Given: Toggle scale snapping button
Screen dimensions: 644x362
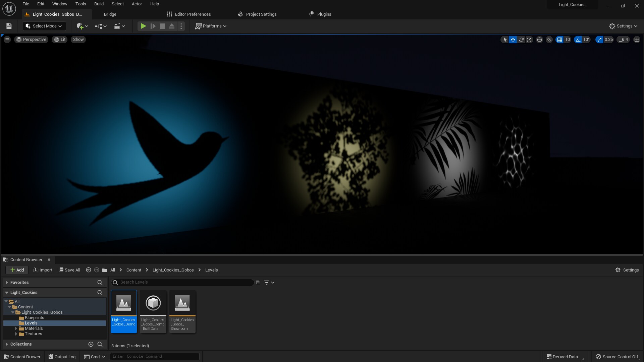Looking at the screenshot, I should (599, 40).
